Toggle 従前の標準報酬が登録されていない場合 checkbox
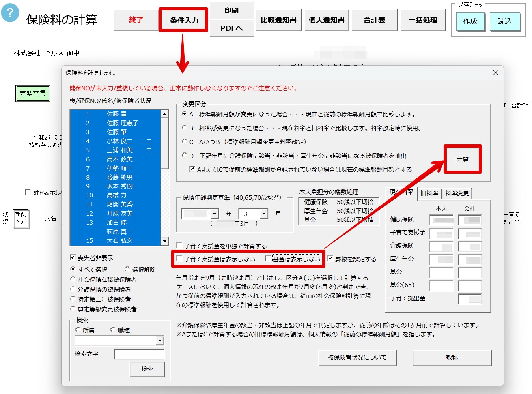The image size is (532, 394). click(192, 169)
